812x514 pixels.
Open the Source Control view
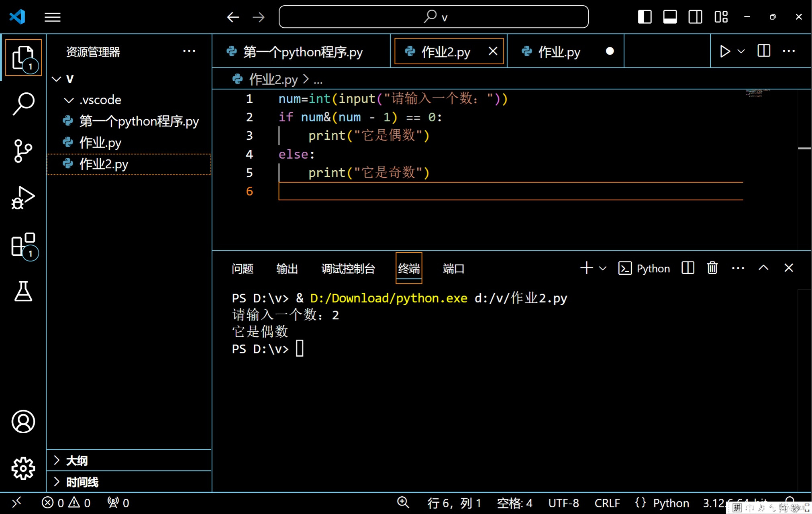tap(23, 151)
